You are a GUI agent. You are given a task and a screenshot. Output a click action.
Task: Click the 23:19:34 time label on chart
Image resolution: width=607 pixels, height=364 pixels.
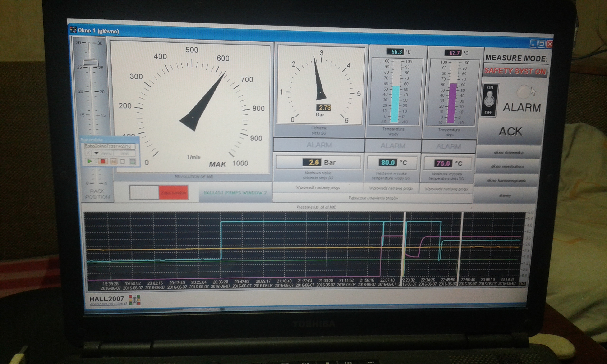507,280
